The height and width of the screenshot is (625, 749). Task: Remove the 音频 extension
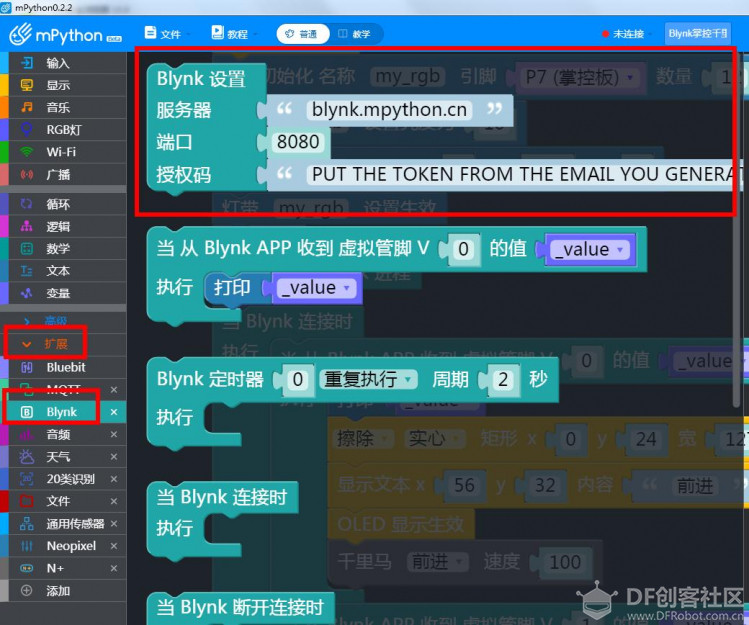[x=114, y=434]
